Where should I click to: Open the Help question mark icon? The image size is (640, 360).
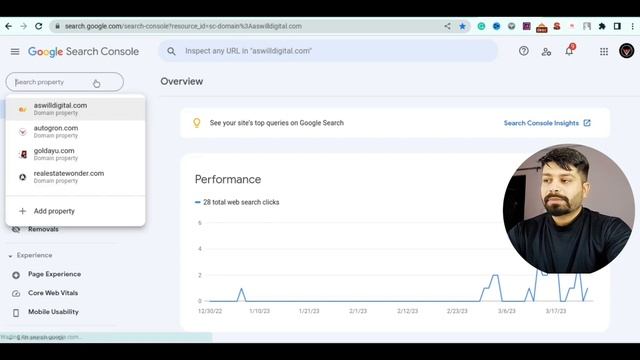pyautogui.click(x=524, y=51)
